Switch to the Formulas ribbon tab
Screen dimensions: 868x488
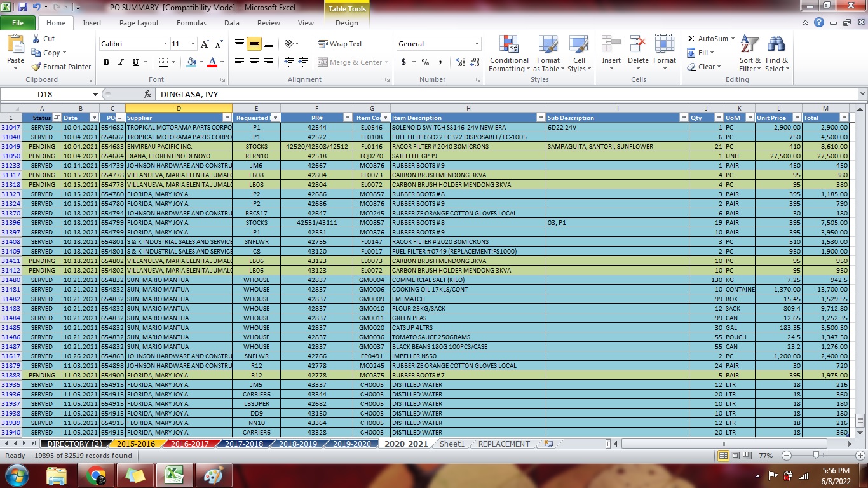pos(191,23)
